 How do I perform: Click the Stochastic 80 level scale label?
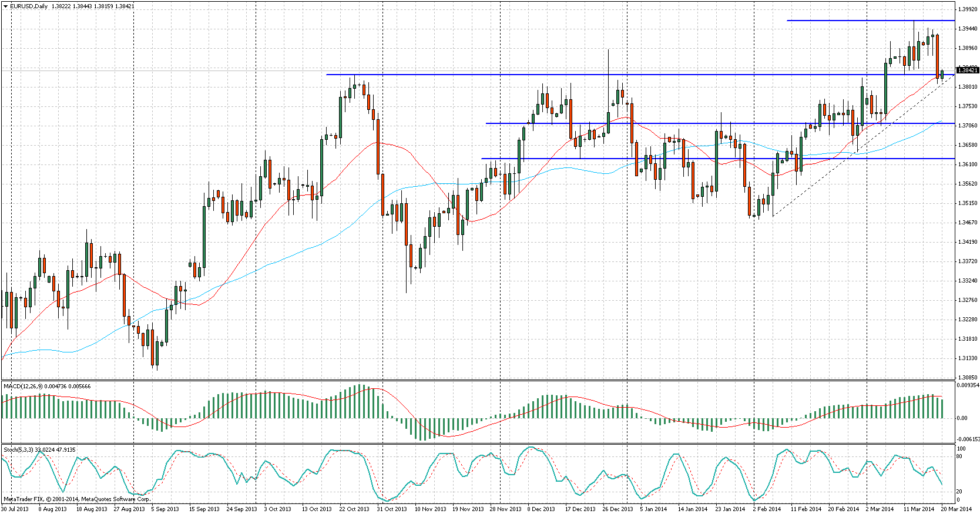point(959,456)
